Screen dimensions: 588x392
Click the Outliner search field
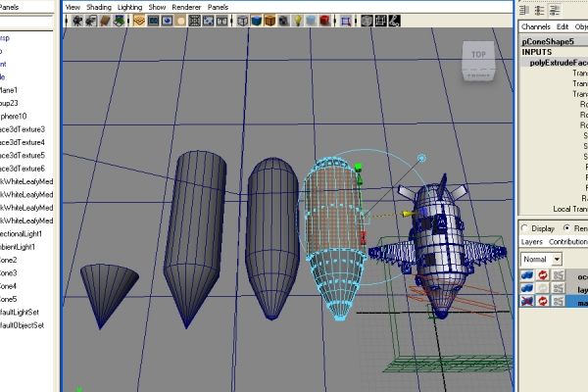click(25, 22)
